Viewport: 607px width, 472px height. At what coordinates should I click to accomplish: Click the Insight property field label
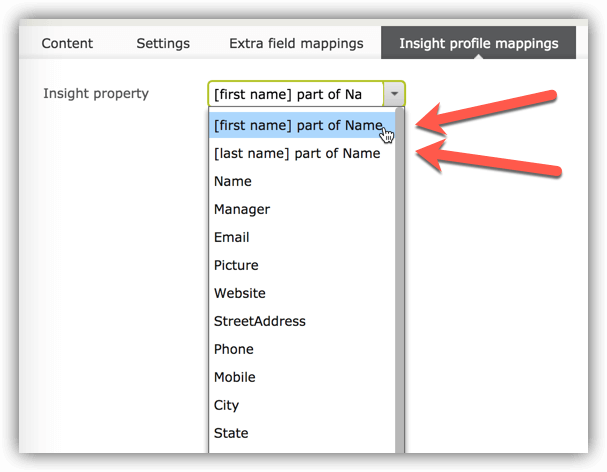coord(96,93)
